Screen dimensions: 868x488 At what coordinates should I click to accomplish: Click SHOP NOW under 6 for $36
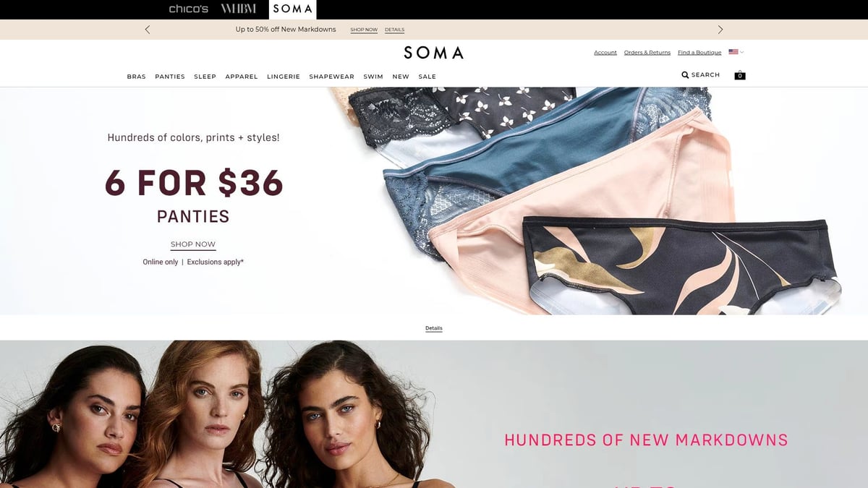tap(193, 244)
